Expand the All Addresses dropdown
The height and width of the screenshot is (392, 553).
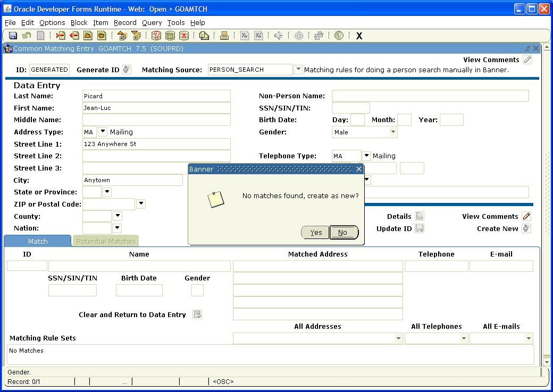click(398, 338)
